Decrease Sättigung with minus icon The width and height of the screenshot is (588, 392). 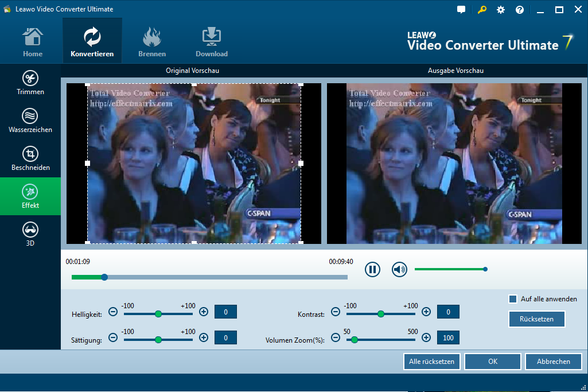coord(113,337)
